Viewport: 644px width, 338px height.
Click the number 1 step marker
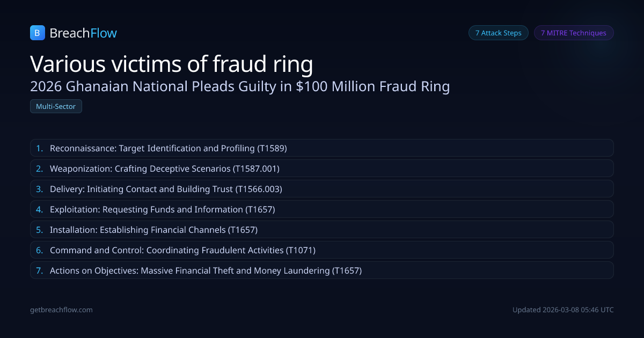[39, 148]
